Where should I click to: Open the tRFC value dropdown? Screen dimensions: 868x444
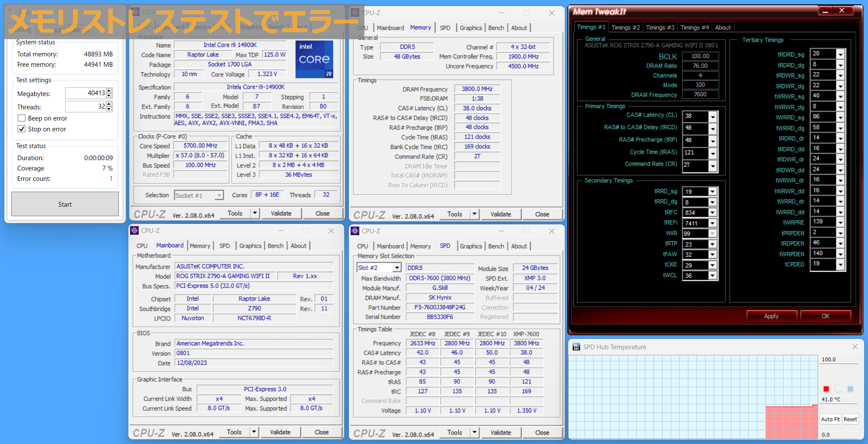[x=712, y=213]
